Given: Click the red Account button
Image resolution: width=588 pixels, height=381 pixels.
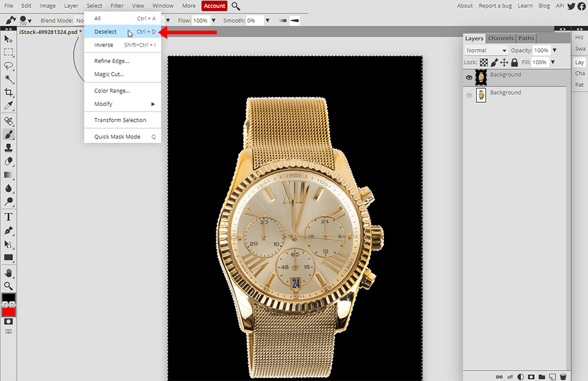Looking at the screenshot, I should [214, 6].
